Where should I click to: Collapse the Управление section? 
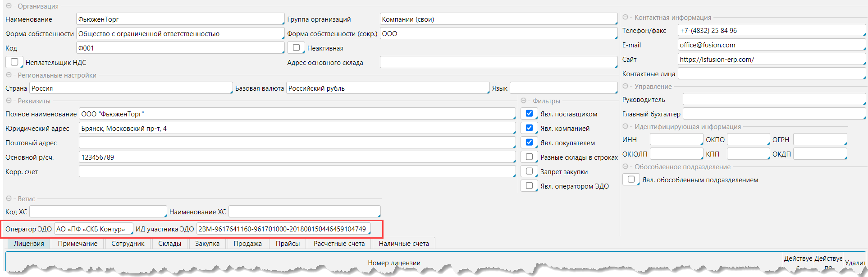tap(626, 87)
